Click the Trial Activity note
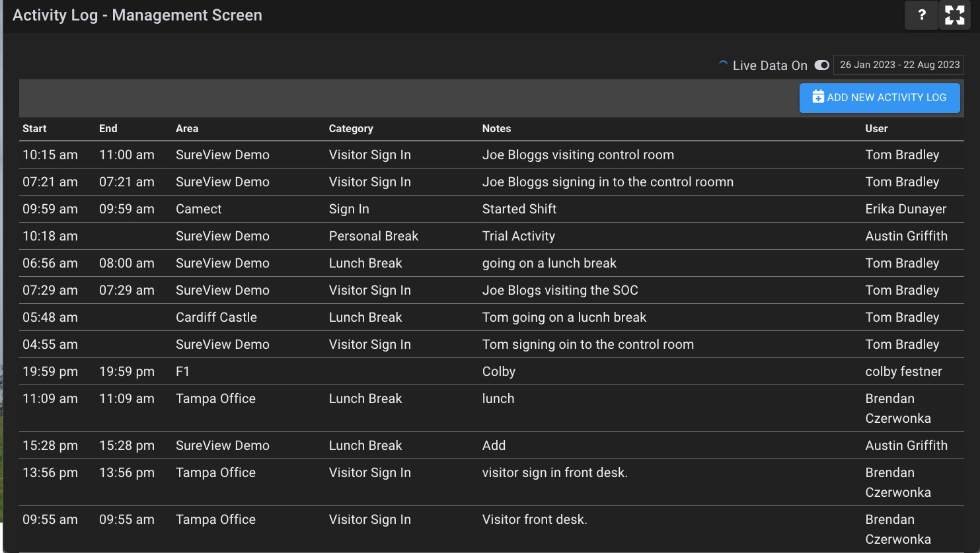This screenshot has height=553, width=980. point(519,236)
